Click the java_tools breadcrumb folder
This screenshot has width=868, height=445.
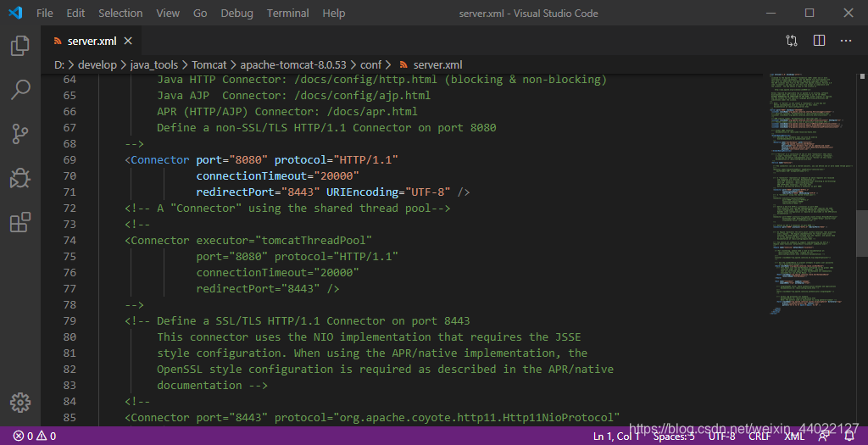pyautogui.click(x=154, y=64)
